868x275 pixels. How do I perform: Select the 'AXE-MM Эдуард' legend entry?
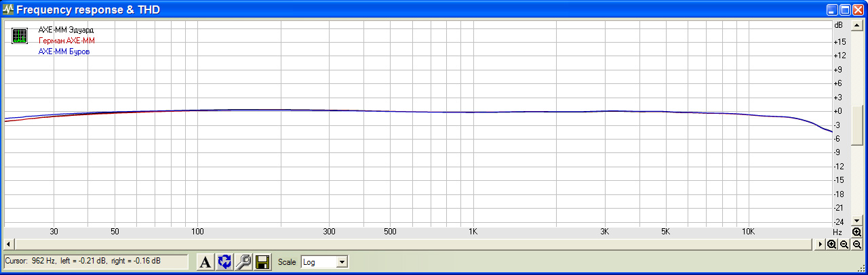[x=66, y=30]
